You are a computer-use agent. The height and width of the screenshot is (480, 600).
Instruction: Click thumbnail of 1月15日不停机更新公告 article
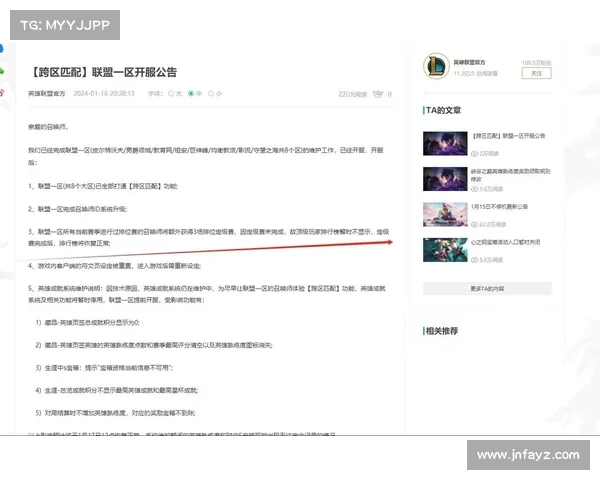pos(445,214)
